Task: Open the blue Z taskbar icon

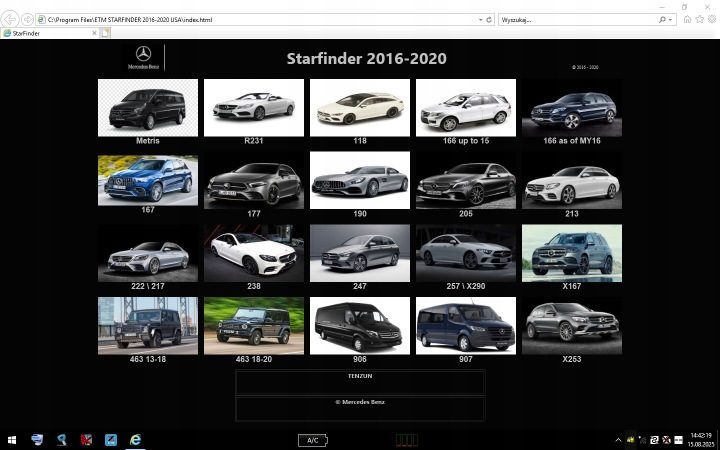Action: 111,439
